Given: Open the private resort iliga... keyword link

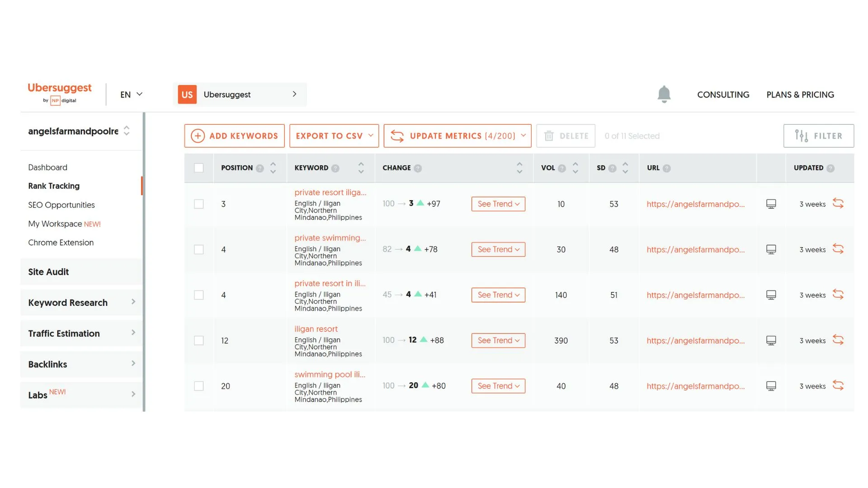Looking at the screenshot, I should (x=330, y=192).
